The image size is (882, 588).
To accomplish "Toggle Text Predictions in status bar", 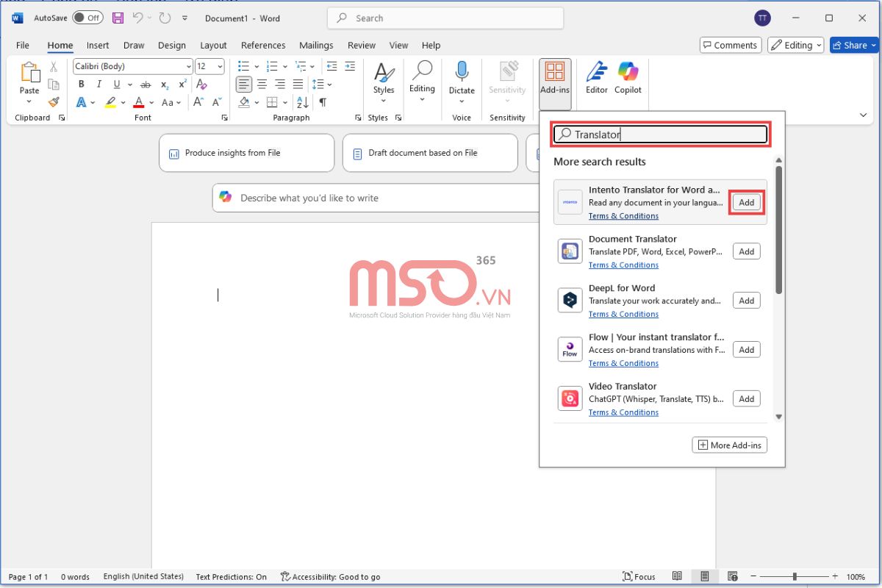I will (x=232, y=577).
